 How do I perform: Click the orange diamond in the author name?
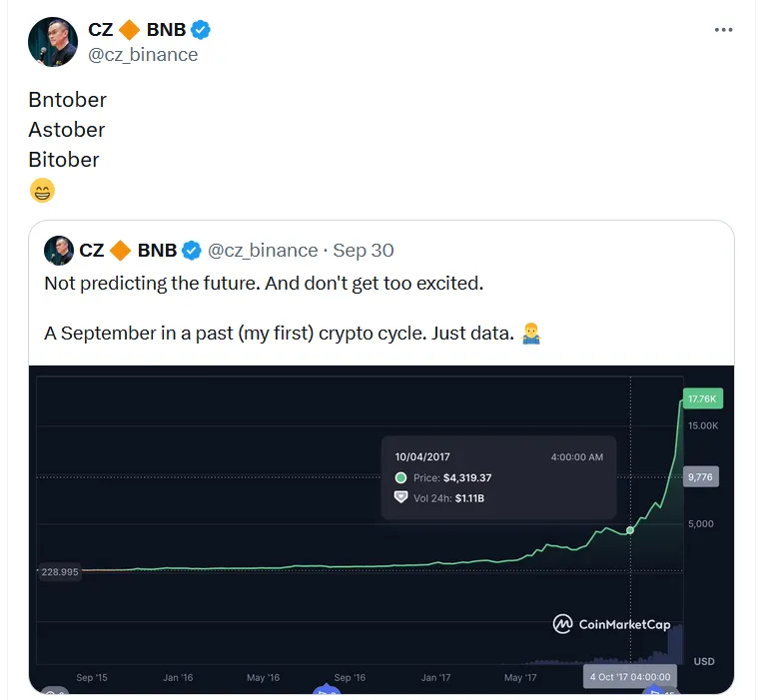pos(129,30)
